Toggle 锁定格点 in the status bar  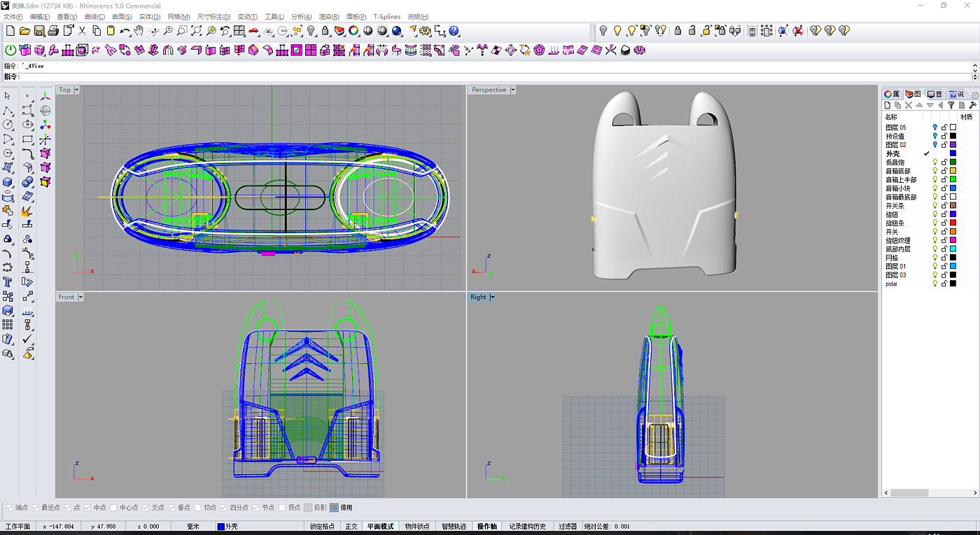click(x=322, y=527)
